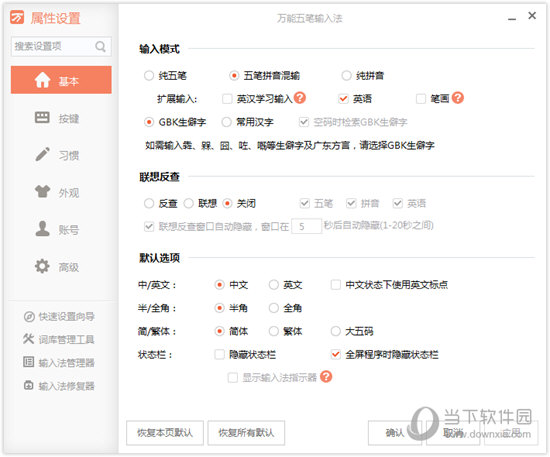Enable the 笔画 checkbox
Screen dimensions: 550x457
coord(421,99)
